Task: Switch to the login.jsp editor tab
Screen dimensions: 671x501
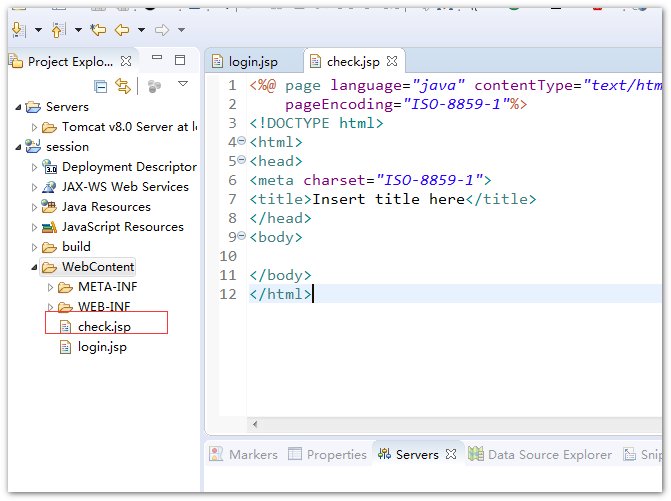Action: (x=250, y=62)
